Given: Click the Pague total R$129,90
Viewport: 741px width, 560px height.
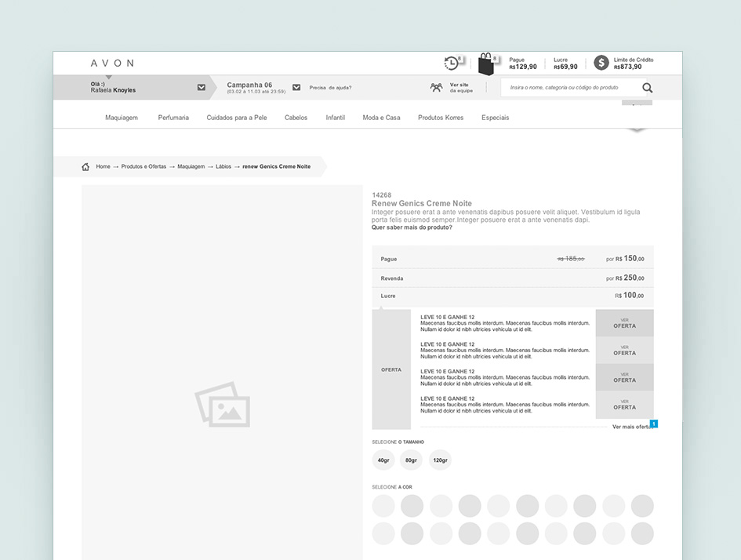Looking at the screenshot, I should pos(523,64).
